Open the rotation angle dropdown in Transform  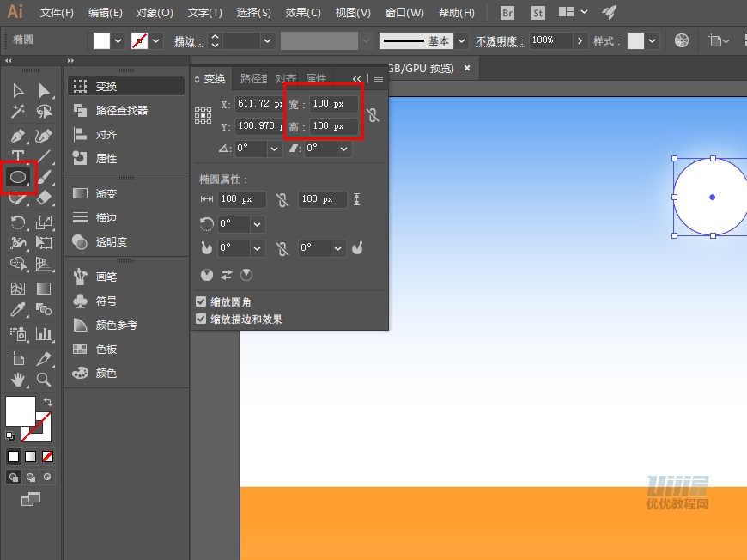coord(275,149)
